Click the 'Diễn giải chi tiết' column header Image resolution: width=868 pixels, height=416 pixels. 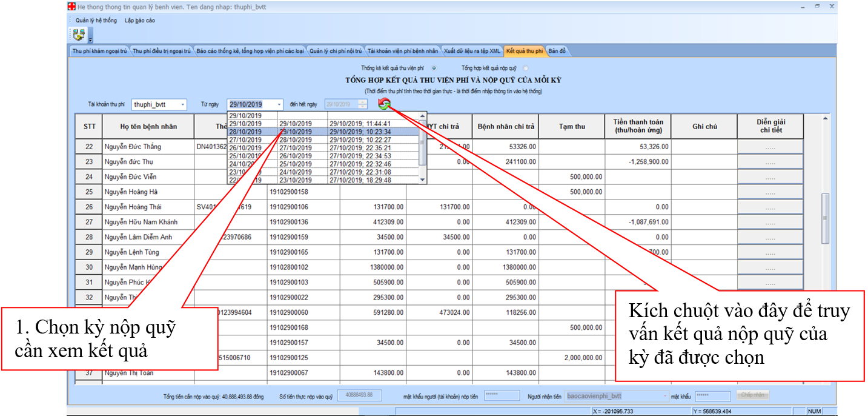pos(770,127)
